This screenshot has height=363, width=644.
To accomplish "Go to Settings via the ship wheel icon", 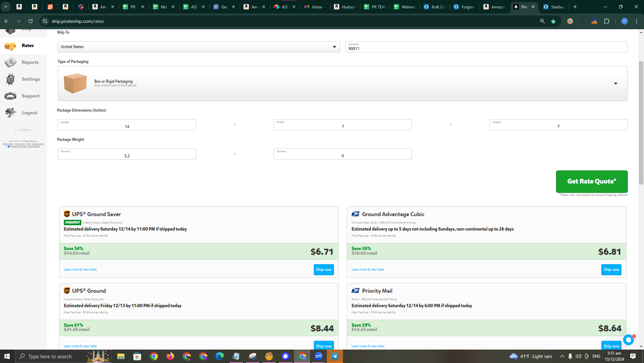I will tap(10, 79).
